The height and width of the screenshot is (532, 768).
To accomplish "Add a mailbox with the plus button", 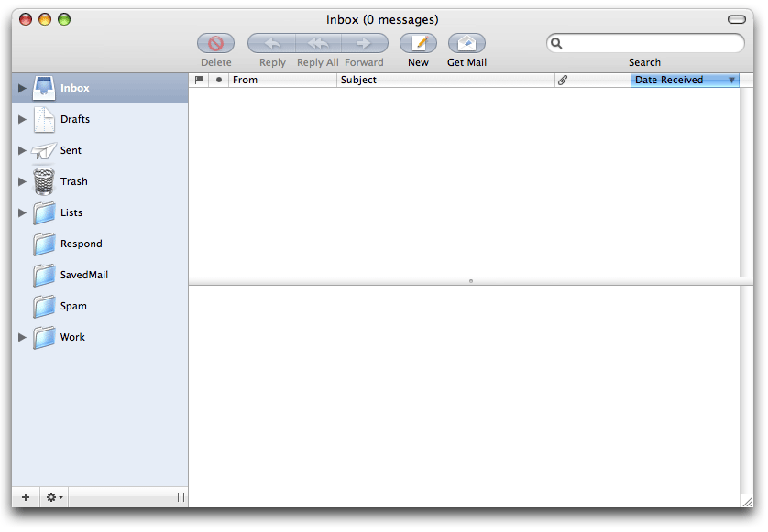I will click(26, 497).
